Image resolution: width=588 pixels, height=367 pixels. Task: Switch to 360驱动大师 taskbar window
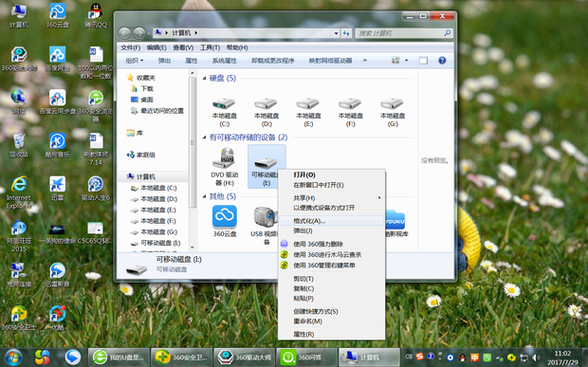[x=244, y=358]
